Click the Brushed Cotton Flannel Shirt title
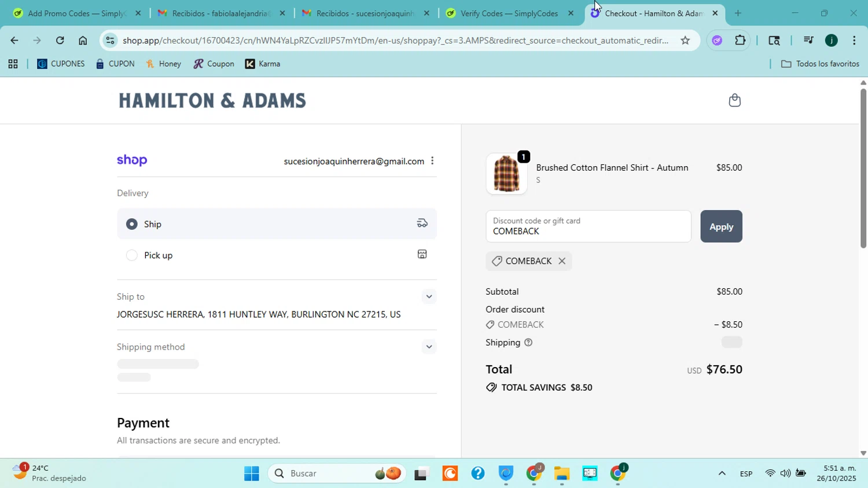868x488 pixels. [612, 168]
